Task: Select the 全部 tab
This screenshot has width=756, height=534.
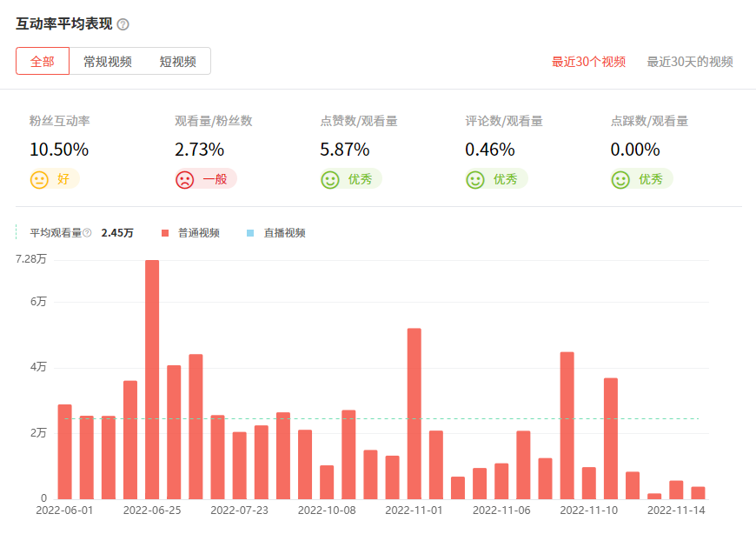Action: click(x=43, y=62)
